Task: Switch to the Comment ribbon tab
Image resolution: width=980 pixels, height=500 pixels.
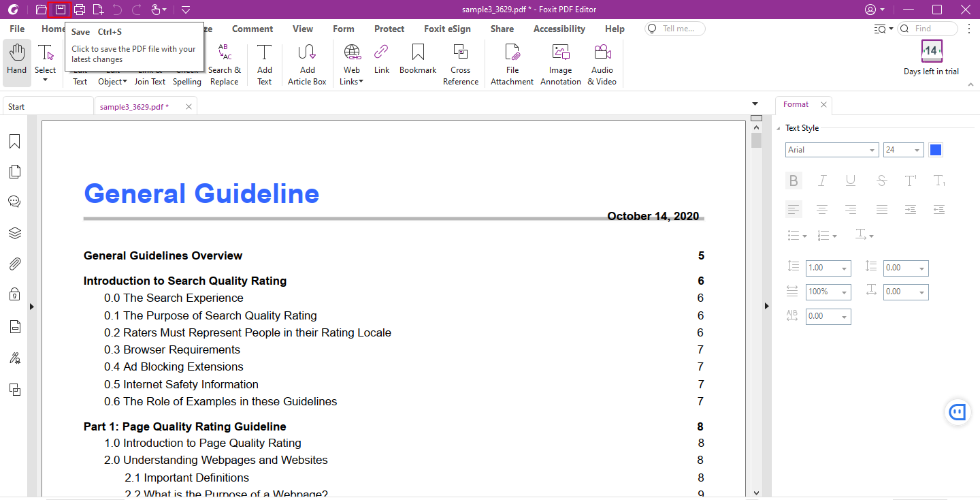Action: point(252,29)
